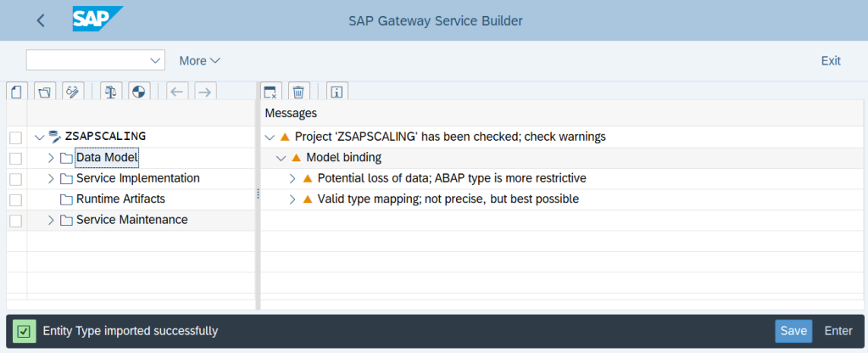Click the Service Maintenance folder icon

point(66,220)
